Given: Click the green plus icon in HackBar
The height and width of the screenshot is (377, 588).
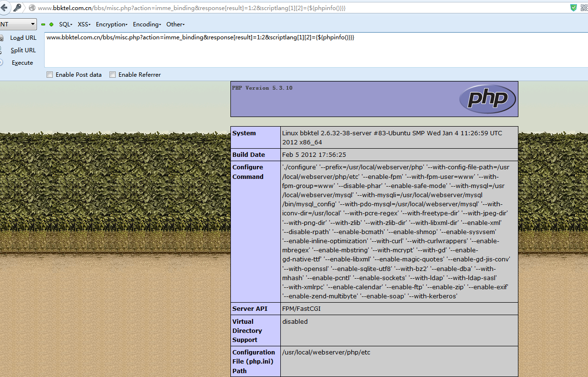Looking at the screenshot, I should 51,24.
